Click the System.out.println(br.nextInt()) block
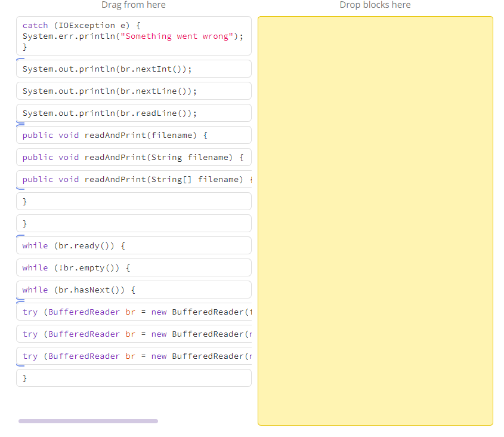 coord(133,69)
